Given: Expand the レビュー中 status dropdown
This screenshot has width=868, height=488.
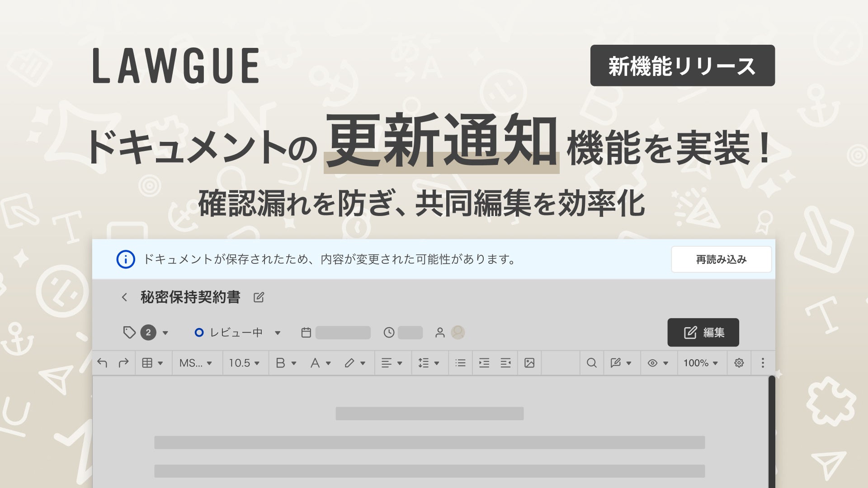Looking at the screenshot, I should coord(278,333).
